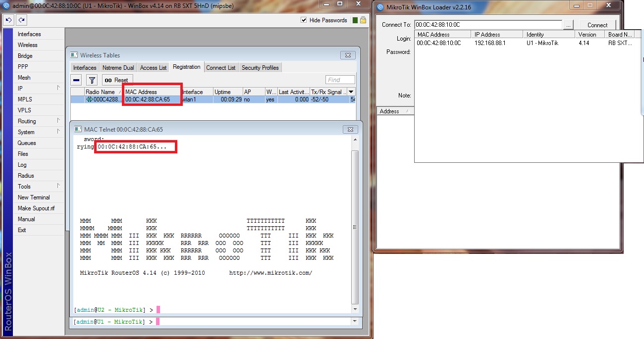Expand the Tools submenu
This screenshot has height=339, width=644.
(x=39, y=187)
